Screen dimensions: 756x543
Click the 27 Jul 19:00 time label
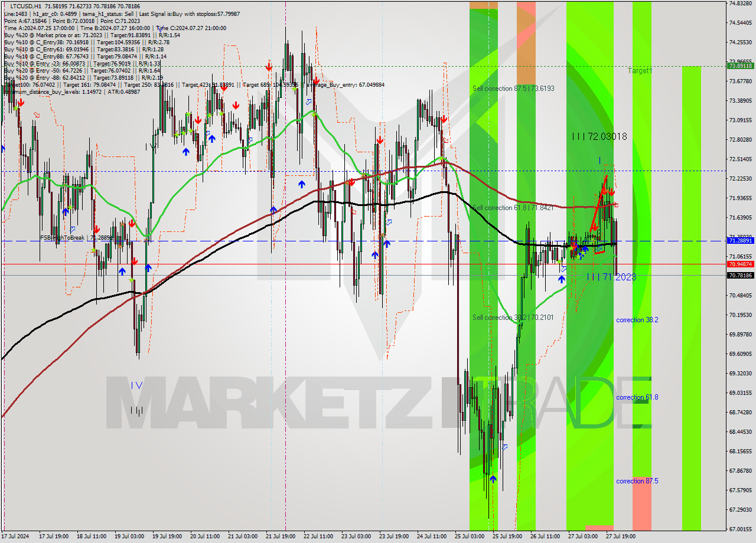[621, 537]
